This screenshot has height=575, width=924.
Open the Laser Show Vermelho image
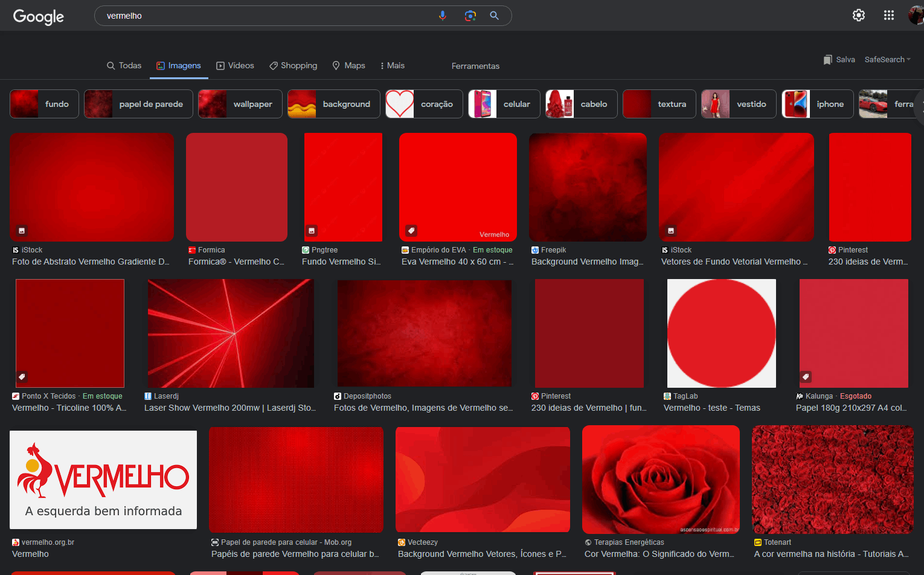(x=231, y=333)
